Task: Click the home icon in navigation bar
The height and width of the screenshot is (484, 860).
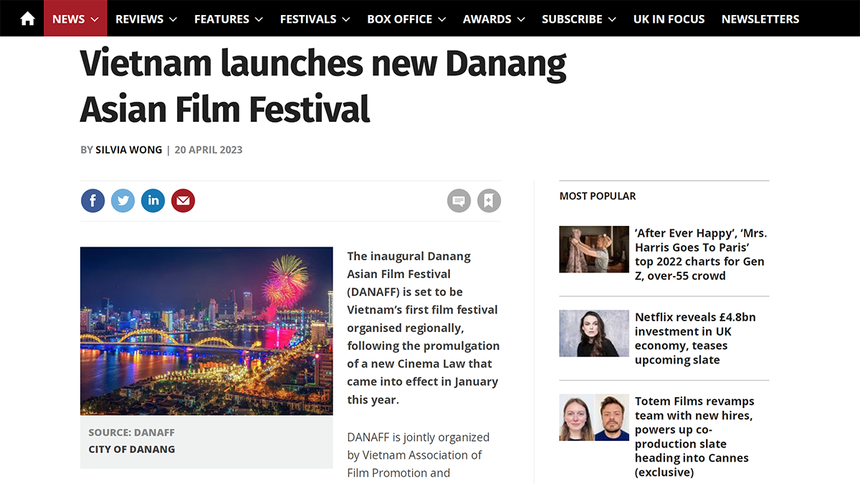Action: 27,19
